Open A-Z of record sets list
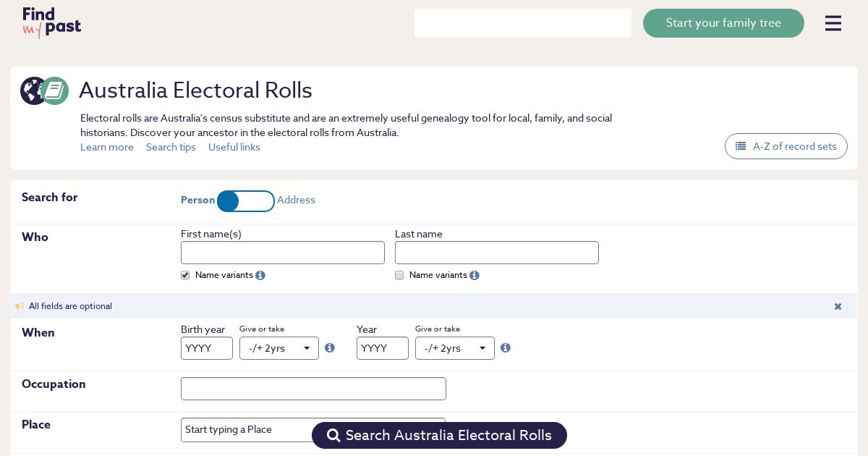 786,146
